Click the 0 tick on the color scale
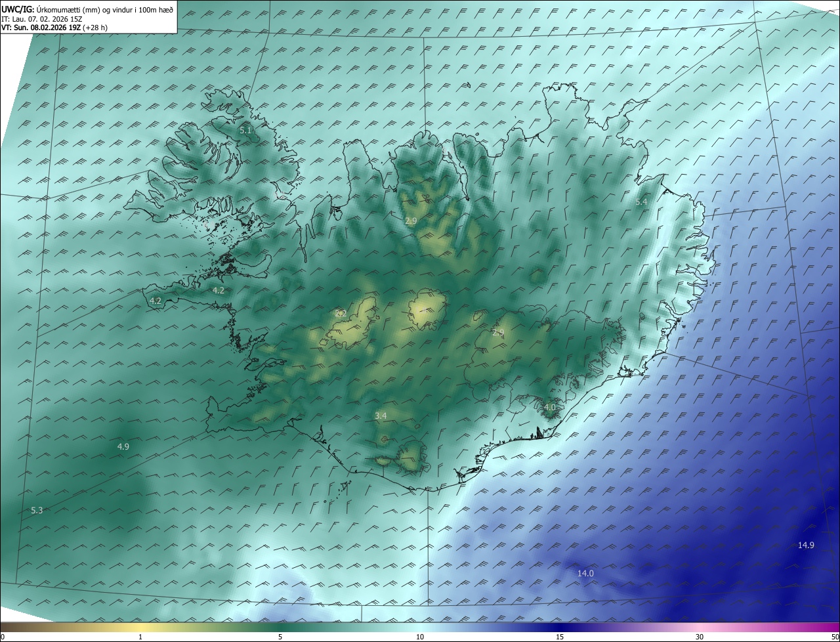This screenshot has height=642, width=840. (x=3, y=637)
